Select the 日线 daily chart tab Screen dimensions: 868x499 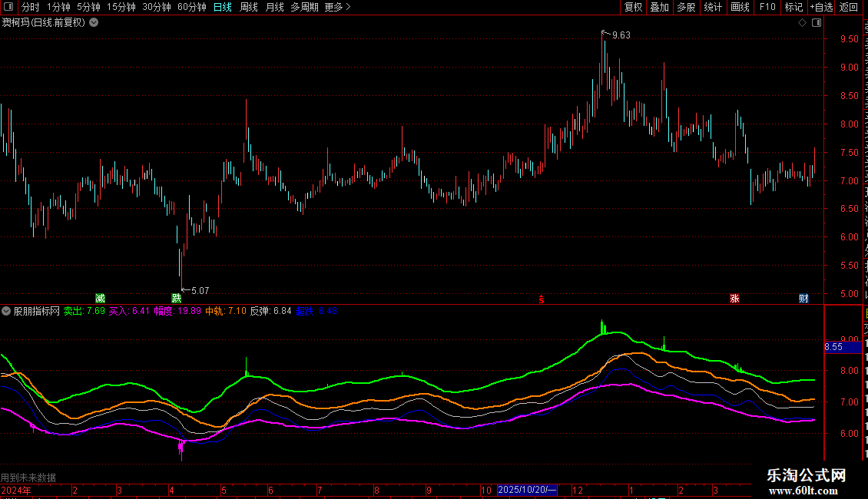[x=223, y=7]
